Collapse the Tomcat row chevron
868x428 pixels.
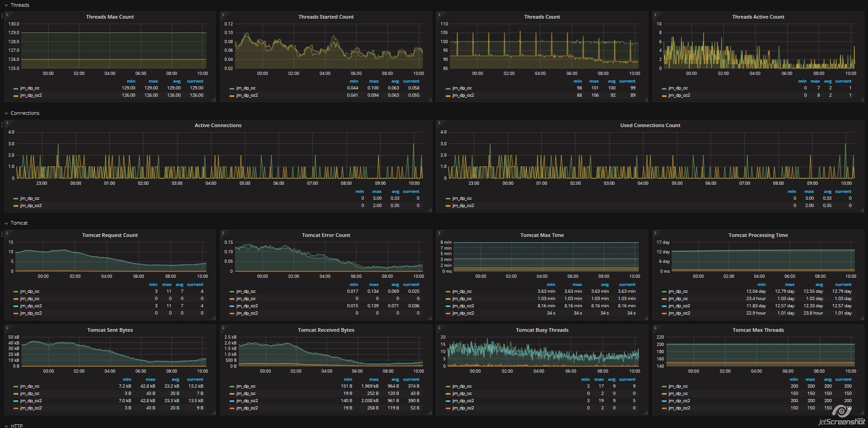pyautogui.click(x=6, y=223)
